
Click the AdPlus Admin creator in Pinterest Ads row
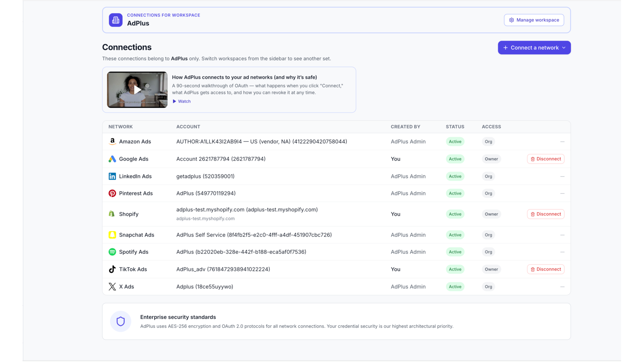click(408, 193)
